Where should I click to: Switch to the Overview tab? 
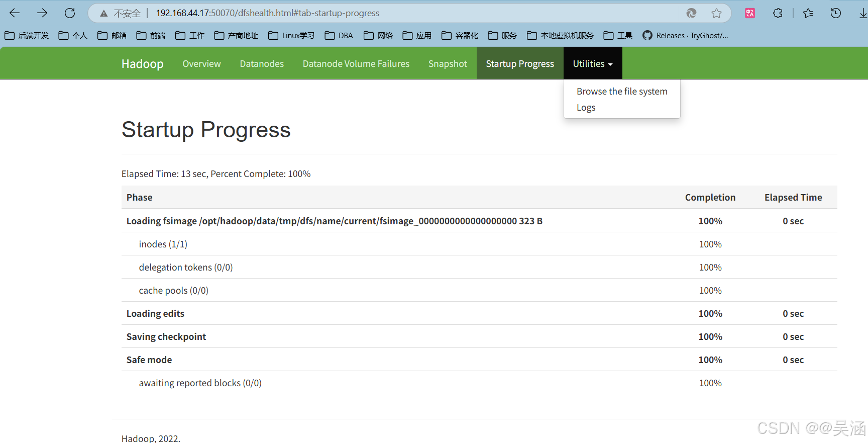coord(201,64)
